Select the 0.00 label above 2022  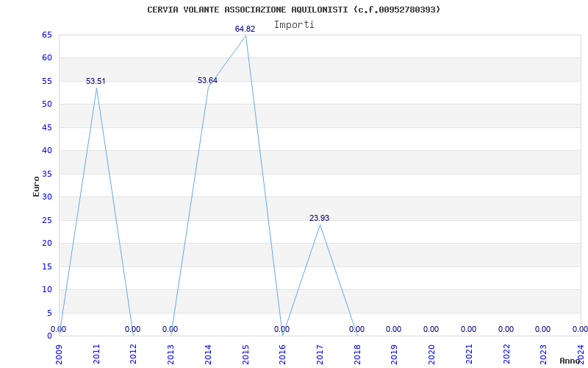click(x=506, y=329)
